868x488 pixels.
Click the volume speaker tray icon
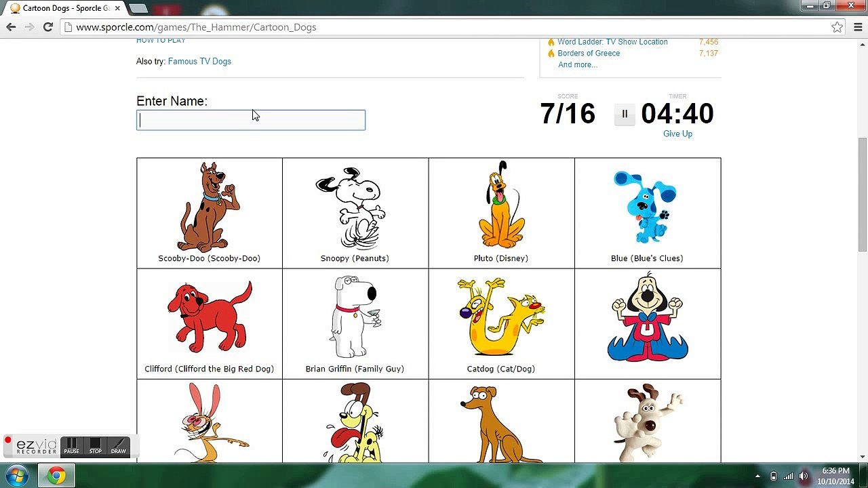click(x=804, y=476)
